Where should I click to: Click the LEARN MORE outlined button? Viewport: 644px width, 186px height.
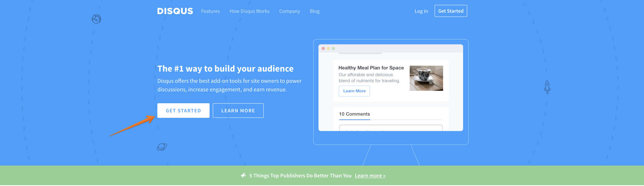[238, 110]
